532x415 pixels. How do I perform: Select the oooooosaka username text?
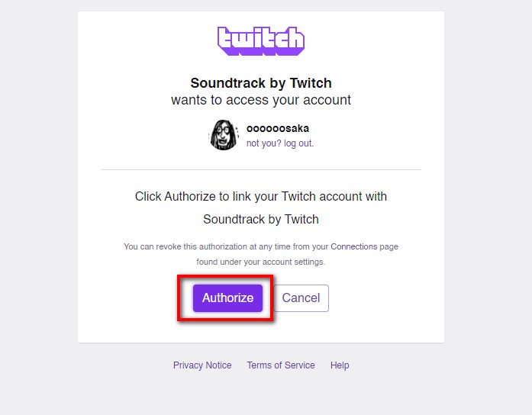pos(278,128)
